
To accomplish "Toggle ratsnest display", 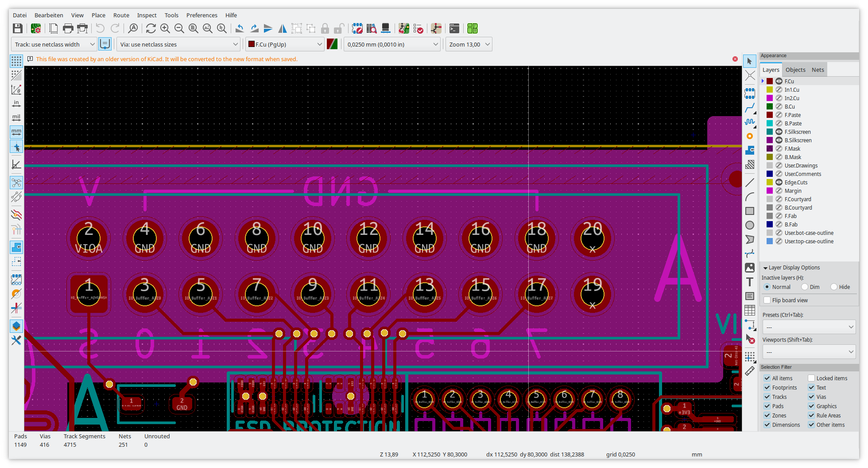I will tap(16, 183).
